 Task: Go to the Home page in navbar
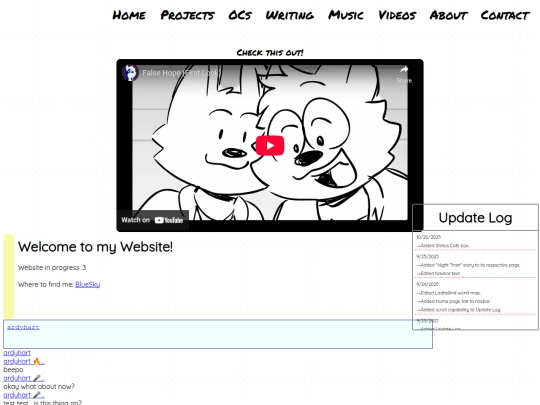coord(129,15)
